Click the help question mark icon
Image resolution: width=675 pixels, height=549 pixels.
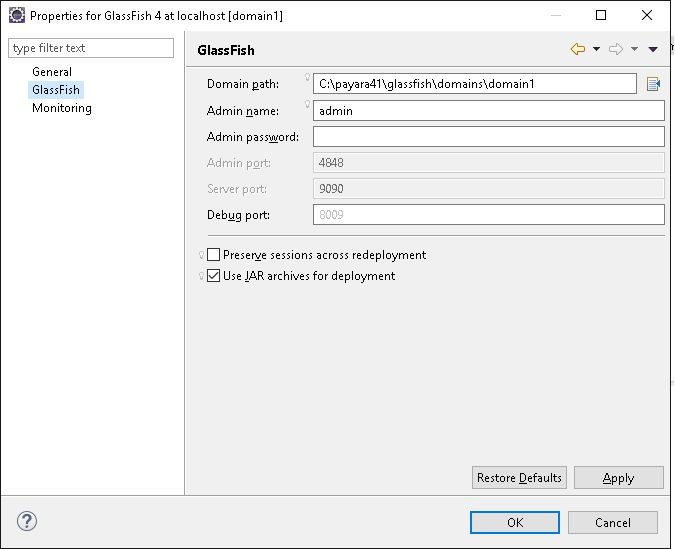point(27,521)
